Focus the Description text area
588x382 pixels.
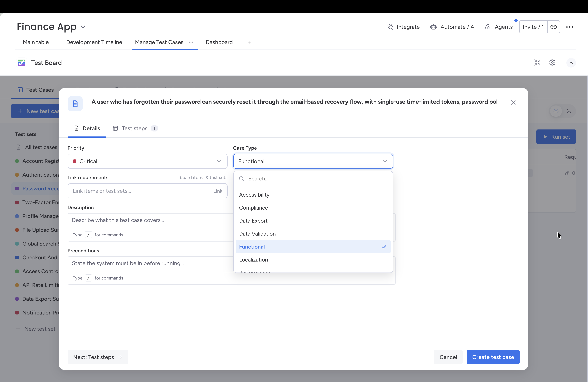(151, 220)
